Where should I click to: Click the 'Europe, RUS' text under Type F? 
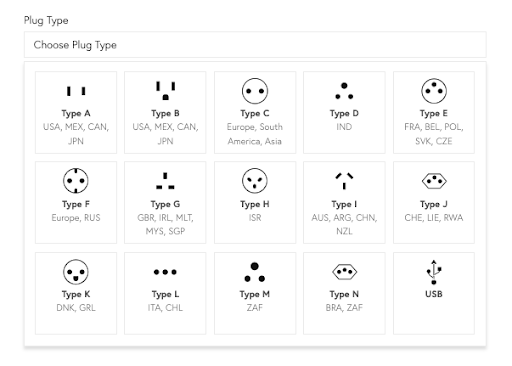pyautogui.click(x=76, y=218)
